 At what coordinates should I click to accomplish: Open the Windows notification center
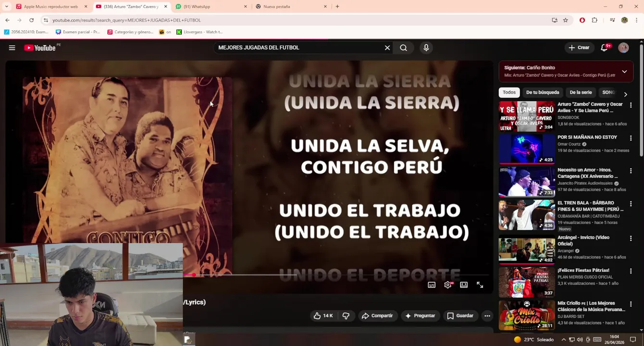pos(633,340)
